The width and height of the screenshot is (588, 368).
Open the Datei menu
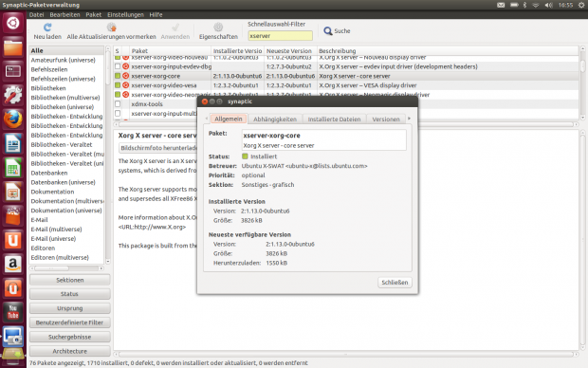[36, 14]
